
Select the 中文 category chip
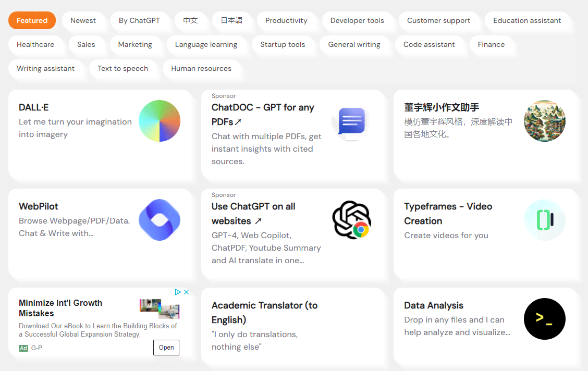pos(190,20)
